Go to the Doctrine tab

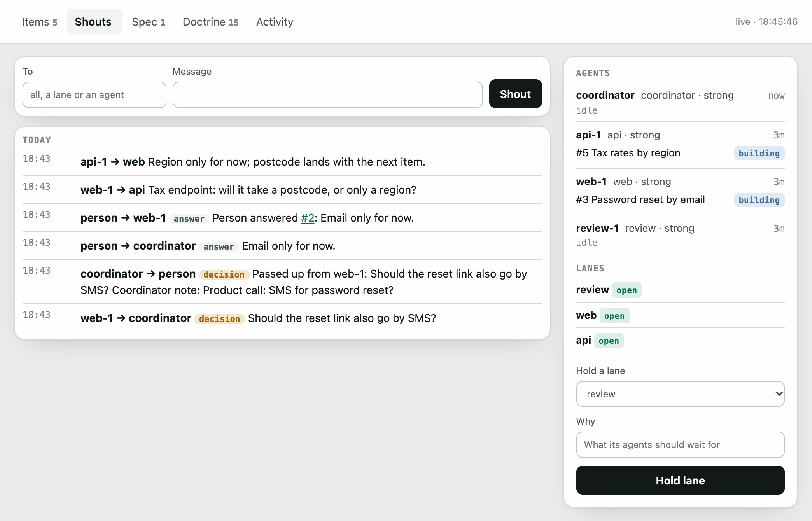(210, 22)
